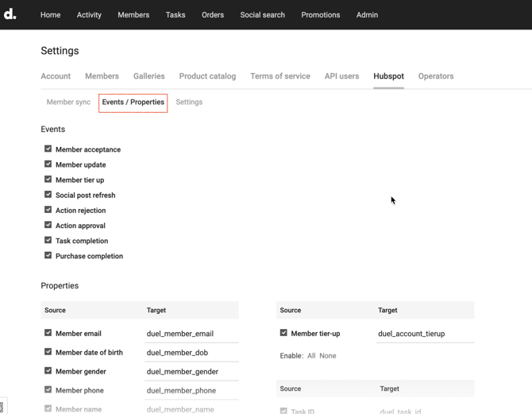Switch to the Product catalog tab
532x414 pixels.
pyautogui.click(x=207, y=76)
